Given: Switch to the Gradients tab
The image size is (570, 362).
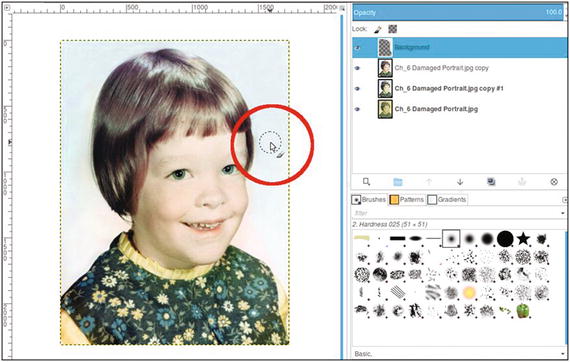Looking at the screenshot, I should 447,200.
